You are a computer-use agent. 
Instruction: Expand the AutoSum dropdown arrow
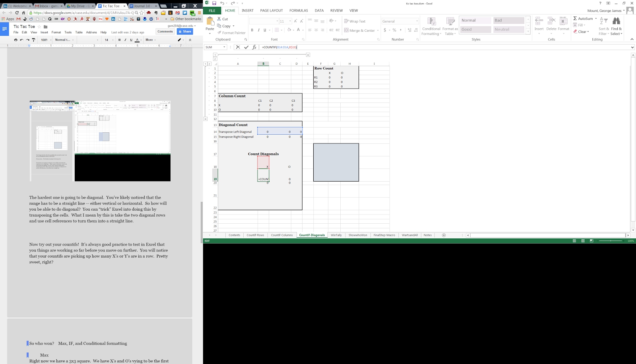tap(596, 19)
